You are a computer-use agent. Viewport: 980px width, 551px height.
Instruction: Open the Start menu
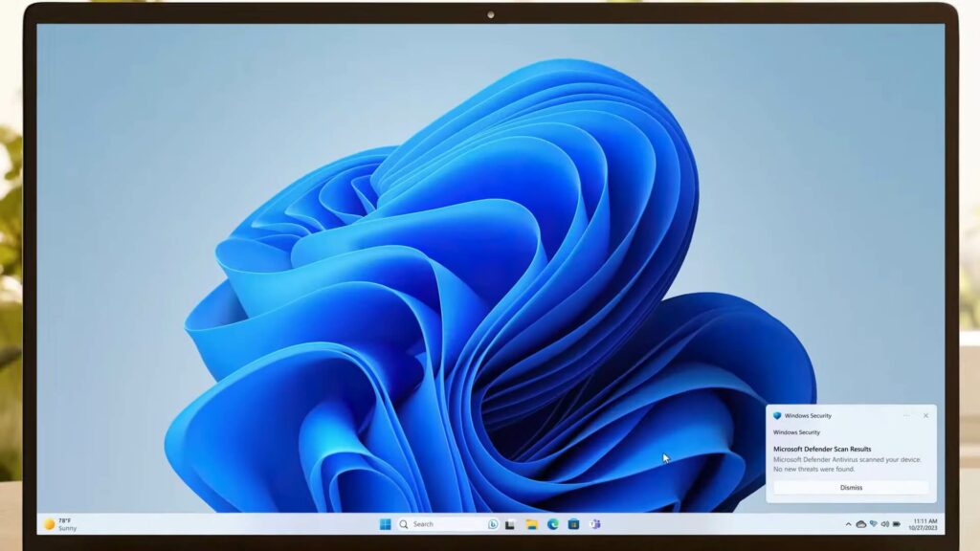(x=386, y=524)
